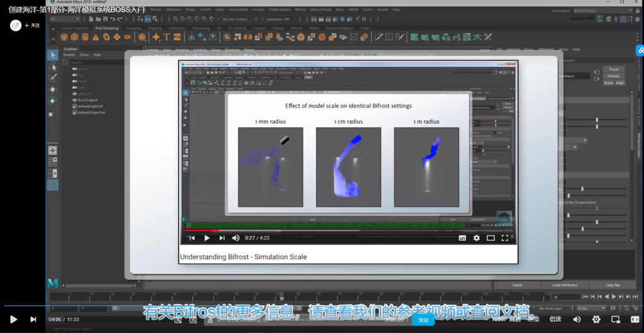The height and width of the screenshot is (333, 644).
Task: Play forward on Maya timeline controls
Action: tap(614, 296)
